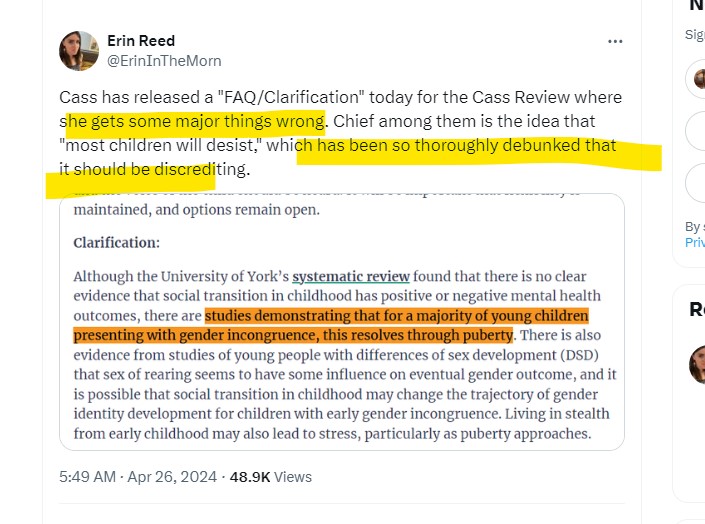This screenshot has width=705, height=524.
Task: Select the "Clarification:" heading in the image
Action: click(x=116, y=243)
